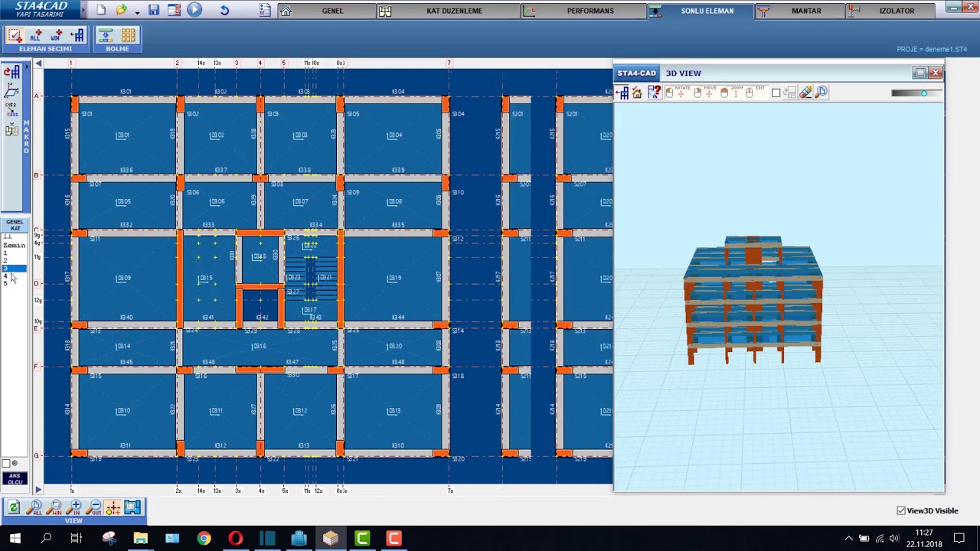The image size is (980, 551).
Task: Refresh the view with the green arrow icon
Action: pos(13,507)
